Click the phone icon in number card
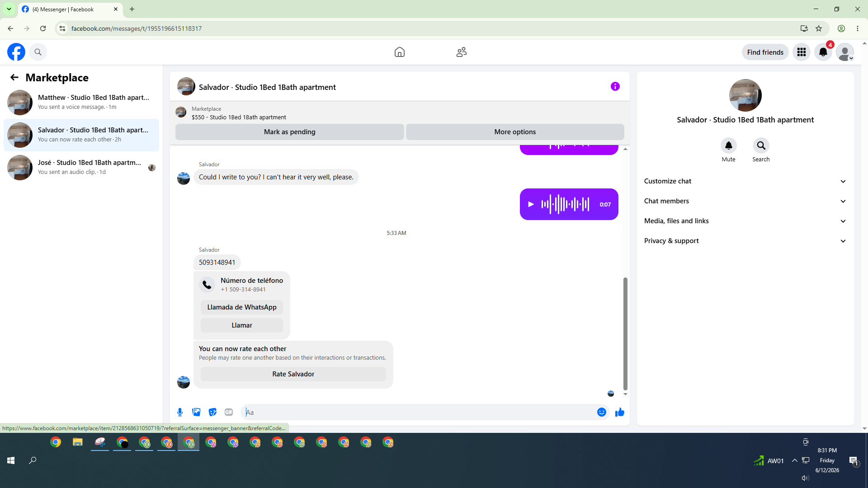The height and width of the screenshot is (488, 868). click(207, 285)
